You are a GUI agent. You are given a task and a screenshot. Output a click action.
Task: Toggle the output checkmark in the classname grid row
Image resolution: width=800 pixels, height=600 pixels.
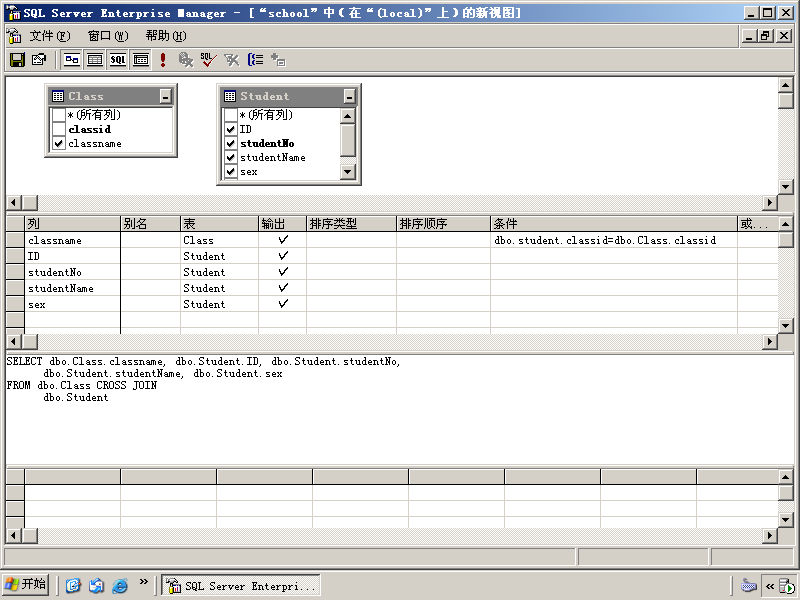[283, 239]
